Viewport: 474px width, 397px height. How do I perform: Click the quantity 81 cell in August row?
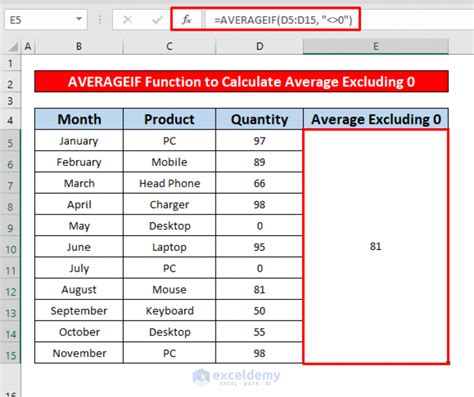point(259,289)
